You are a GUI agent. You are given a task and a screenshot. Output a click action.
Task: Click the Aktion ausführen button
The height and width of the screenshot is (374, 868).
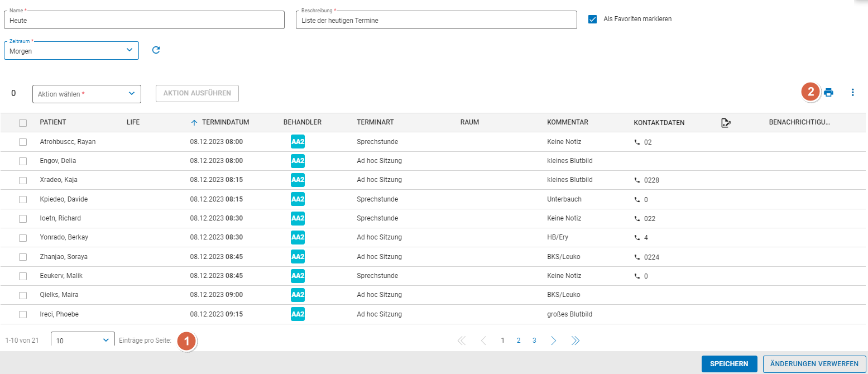click(x=197, y=93)
